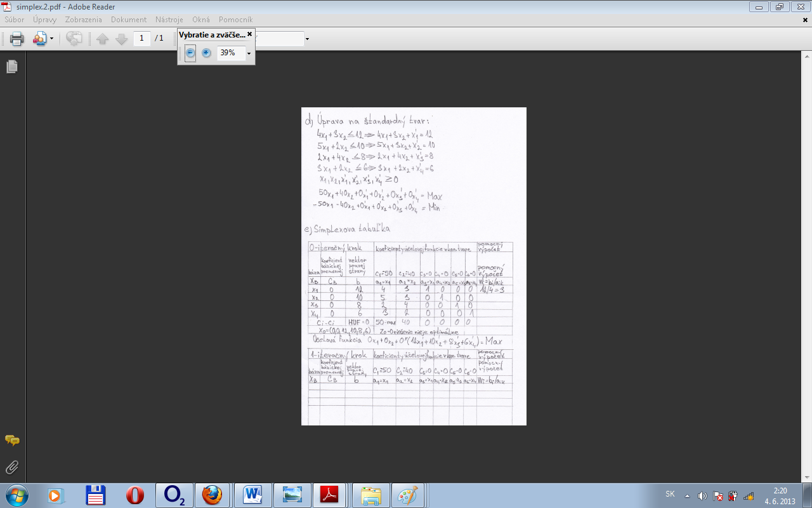The image size is (812, 508).
Task: Open the find field dropdown arrow
Action: click(308, 39)
